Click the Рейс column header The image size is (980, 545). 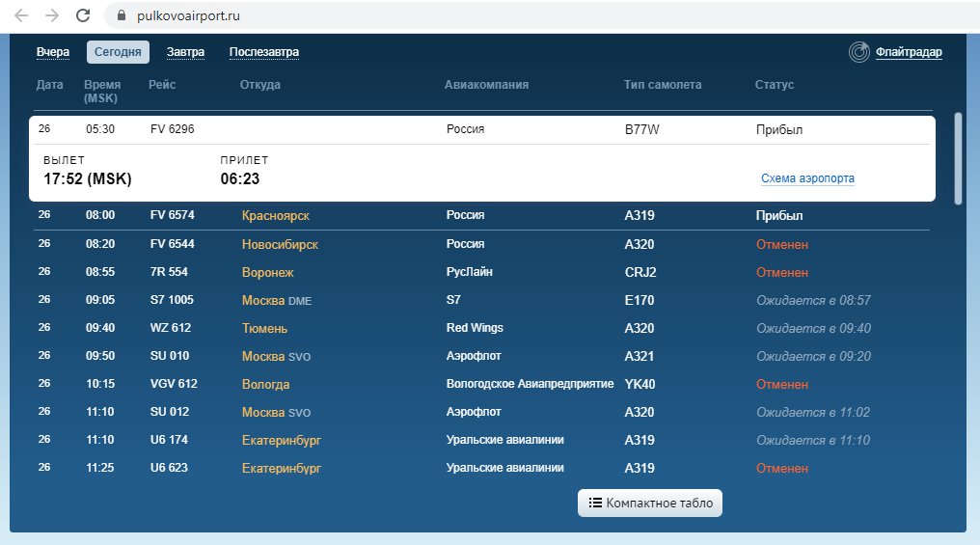162,84
